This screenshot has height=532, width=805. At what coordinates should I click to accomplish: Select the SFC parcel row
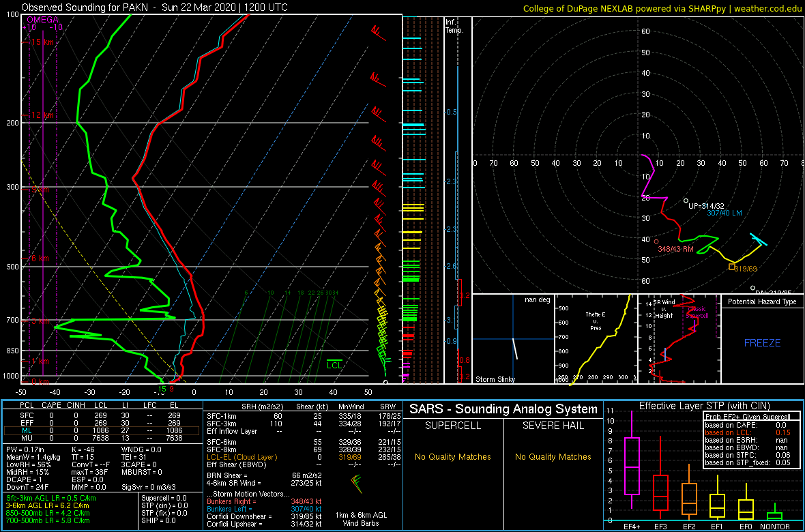103,415
